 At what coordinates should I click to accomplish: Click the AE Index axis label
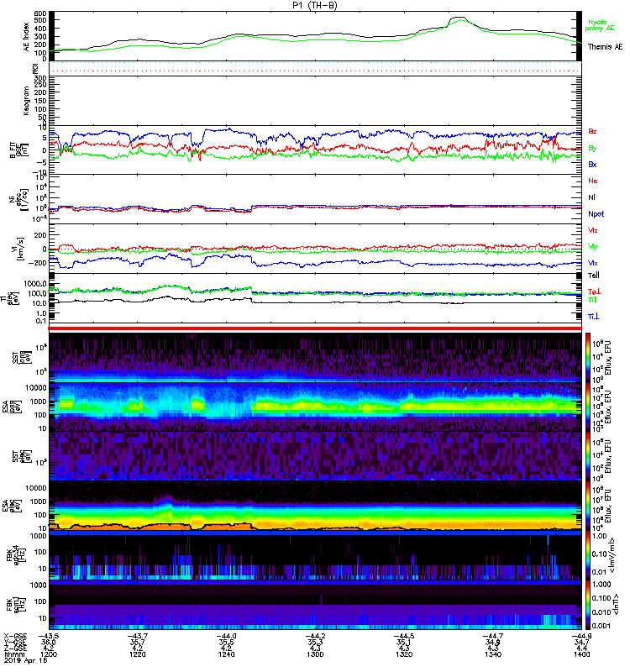[27, 37]
